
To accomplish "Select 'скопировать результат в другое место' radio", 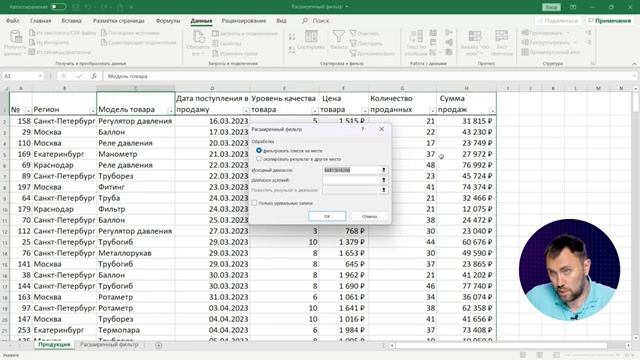I will pos(259,159).
